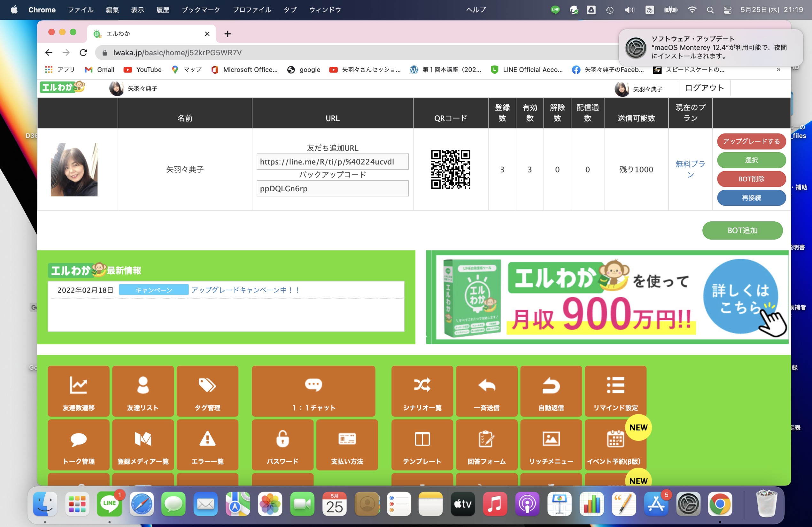Open the トーク管理 talk management tile

point(79,445)
